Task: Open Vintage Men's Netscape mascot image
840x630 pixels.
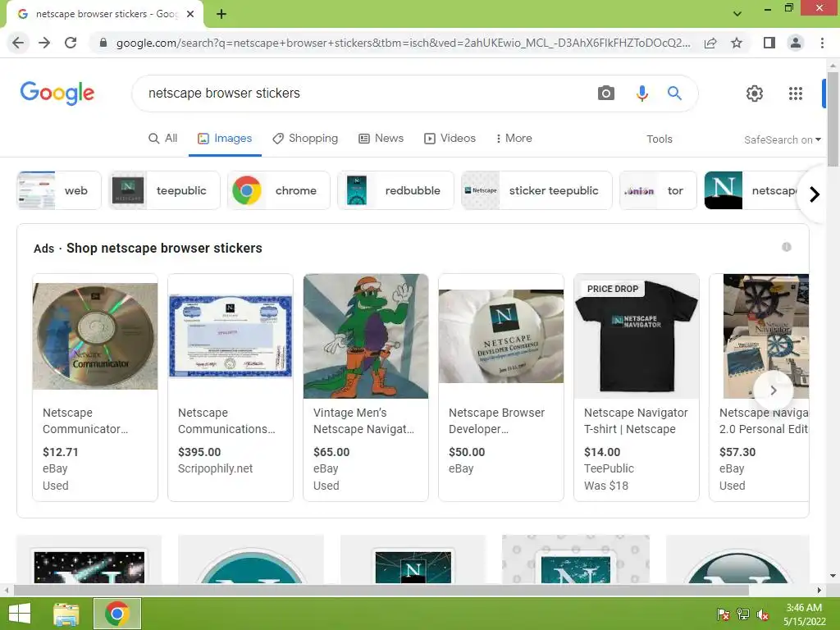Action: tap(366, 336)
